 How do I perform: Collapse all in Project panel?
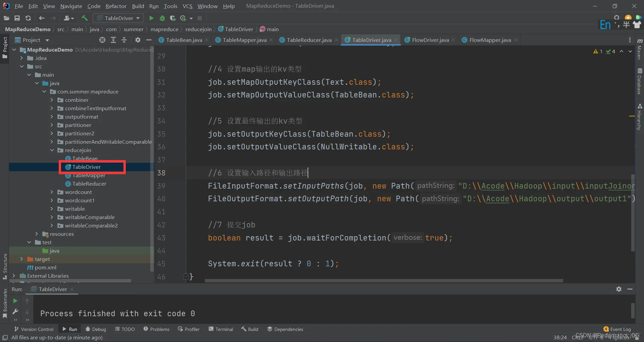point(124,40)
